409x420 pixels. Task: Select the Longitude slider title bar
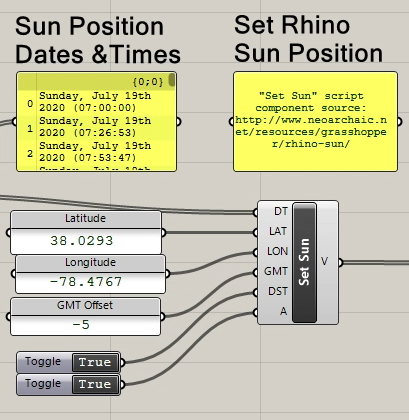(x=90, y=263)
